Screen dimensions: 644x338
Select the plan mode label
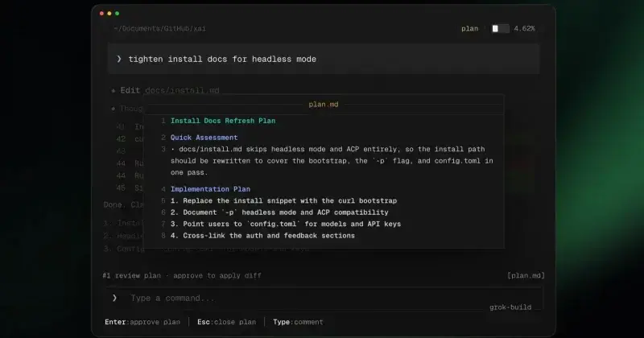coord(470,28)
